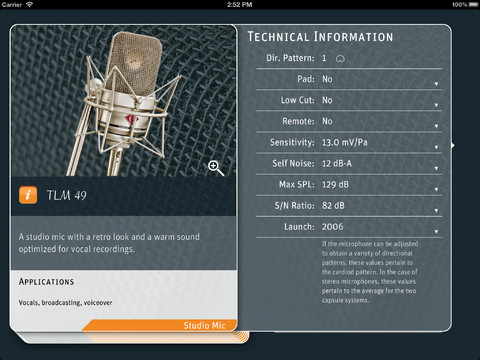The height and width of the screenshot is (360, 480).
Task: Click the magnifying glass zoom icon on photo
Action: pyautogui.click(x=216, y=168)
